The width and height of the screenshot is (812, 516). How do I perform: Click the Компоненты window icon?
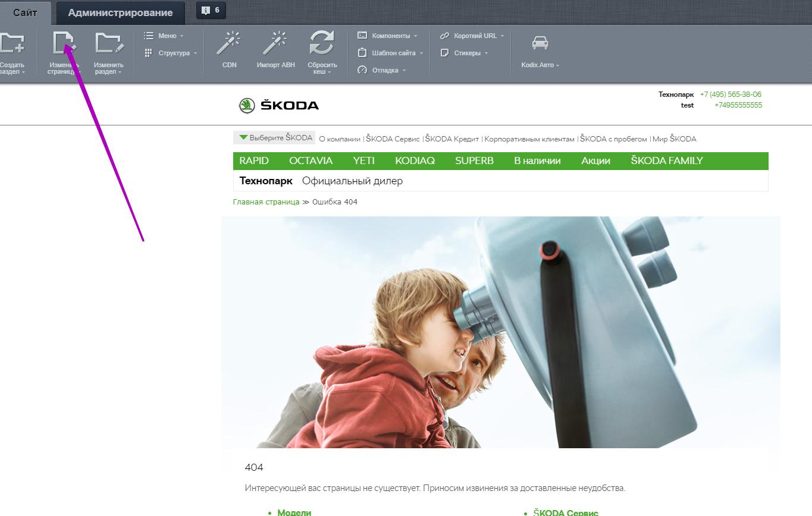[x=362, y=36]
